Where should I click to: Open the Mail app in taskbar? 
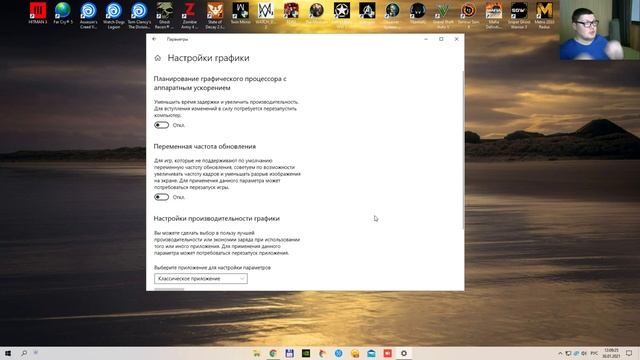click(x=371, y=353)
